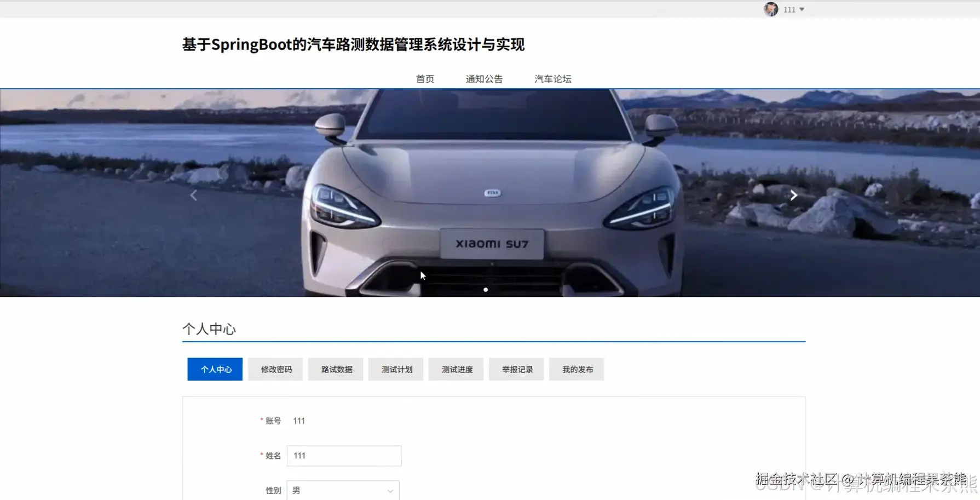Open the 我的发布 tab
This screenshot has height=500, width=980.
tap(577, 369)
